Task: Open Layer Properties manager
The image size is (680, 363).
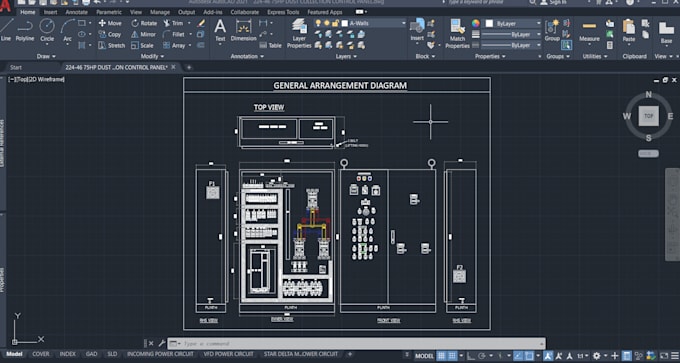Action: [x=299, y=33]
